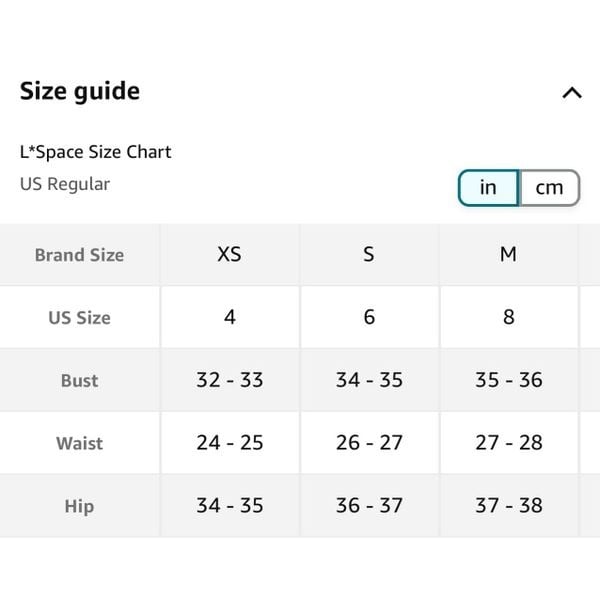Click hip 36 - 37 cell
This screenshot has width=600, height=600.
pyautogui.click(x=369, y=505)
